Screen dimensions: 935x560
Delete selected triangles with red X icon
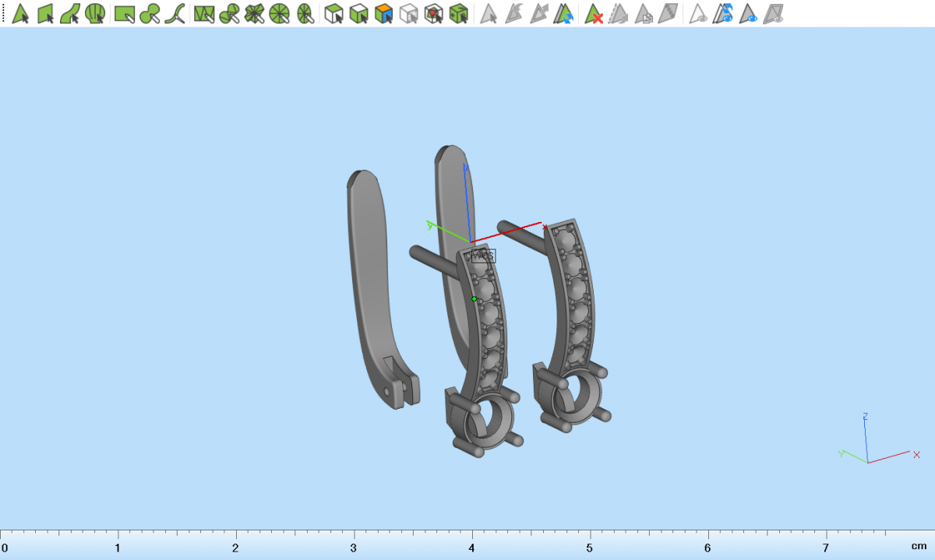point(595,13)
